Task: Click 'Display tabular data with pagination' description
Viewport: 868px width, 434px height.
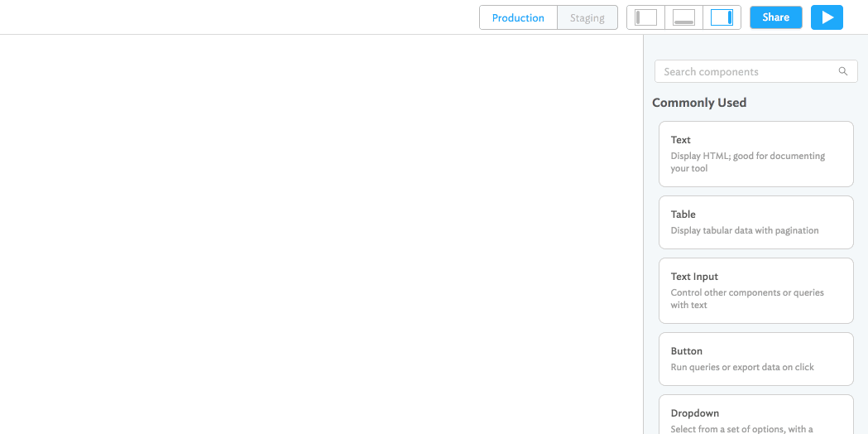Action: (745, 231)
